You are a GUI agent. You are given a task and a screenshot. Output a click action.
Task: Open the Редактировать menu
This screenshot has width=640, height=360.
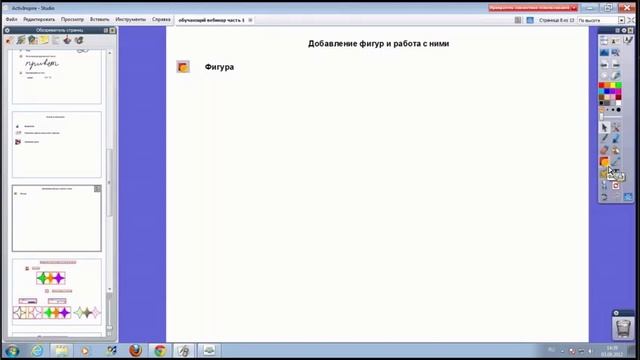point(39,20)
